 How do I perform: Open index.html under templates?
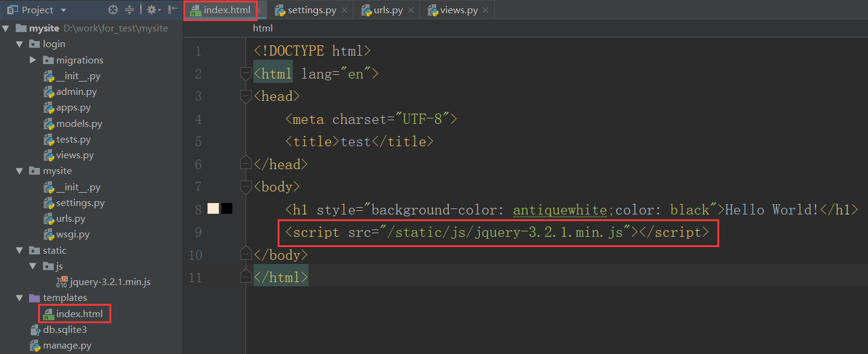[79, 314]
